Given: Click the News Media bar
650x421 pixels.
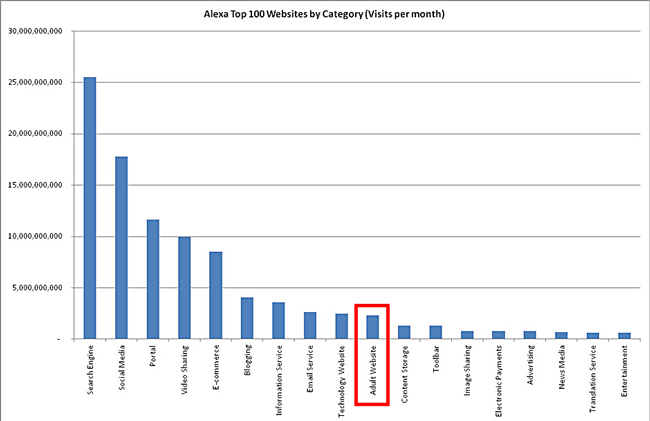Looking at the screenshot, I should pos(561,336).
